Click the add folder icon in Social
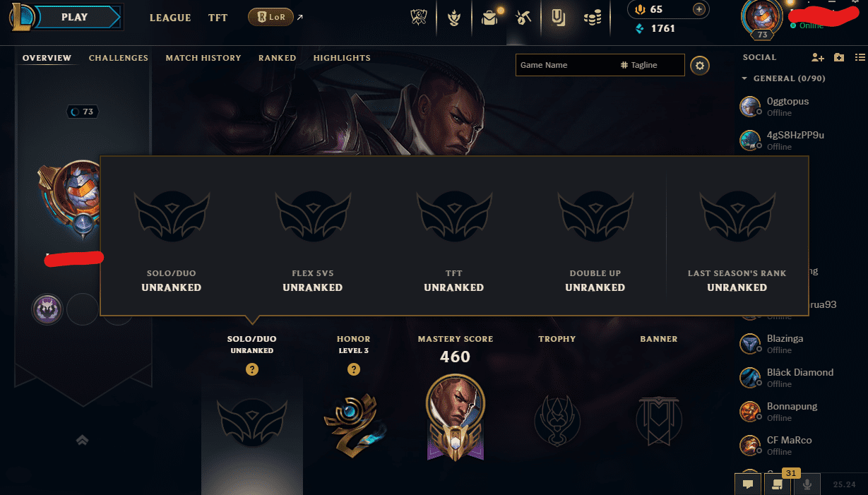The image size is (868, 495). [839, 57]
